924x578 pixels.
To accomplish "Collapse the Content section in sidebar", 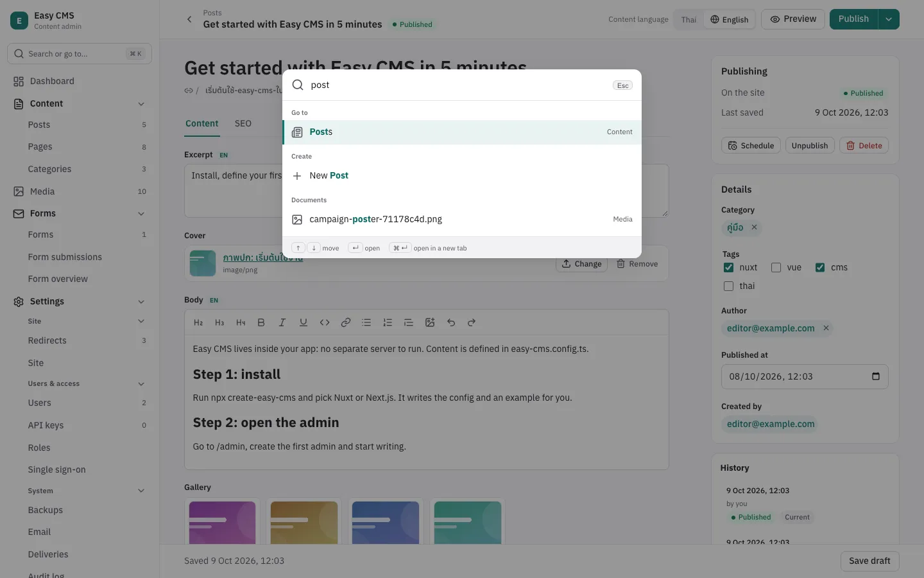I will coord(141,104).
